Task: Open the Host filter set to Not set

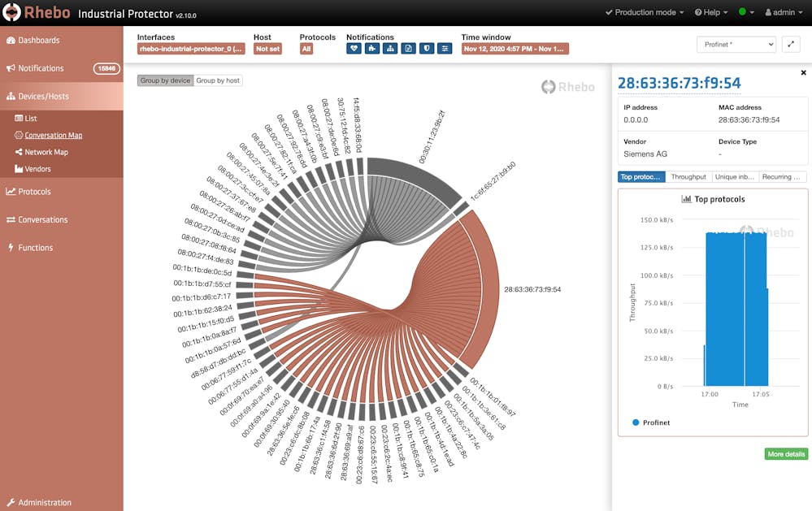Action: (x=267, y=49)
